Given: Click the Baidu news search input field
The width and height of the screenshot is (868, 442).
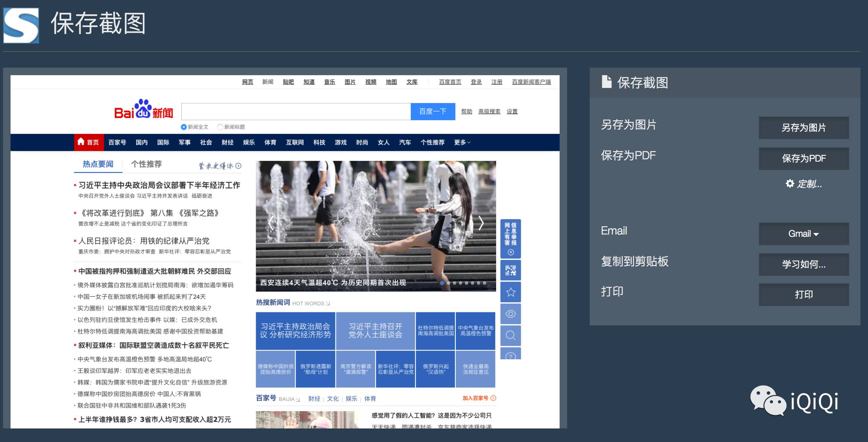Looking at the screenshot, I should click(296, 112).
